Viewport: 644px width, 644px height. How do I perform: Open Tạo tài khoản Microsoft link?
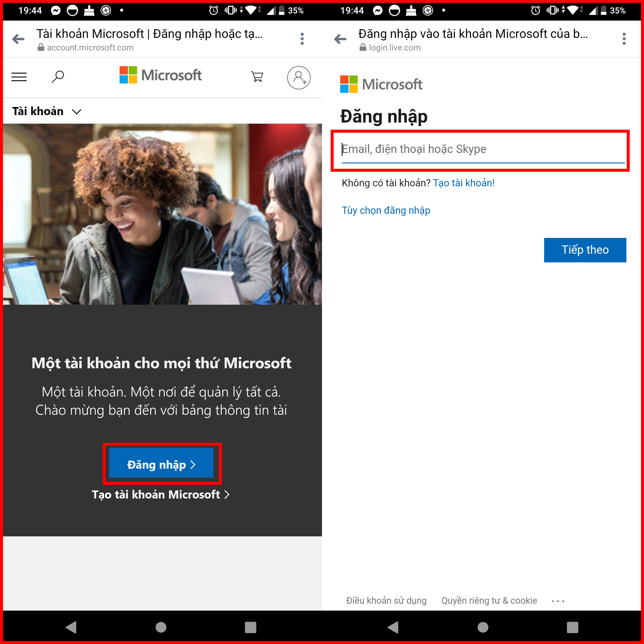click(x=161, y=494)
